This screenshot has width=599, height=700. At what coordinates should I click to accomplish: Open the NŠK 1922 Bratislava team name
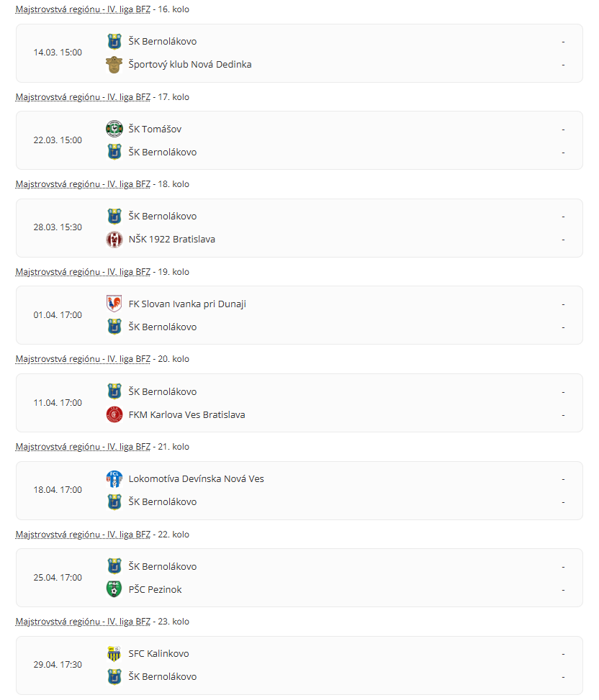[171, 240]
